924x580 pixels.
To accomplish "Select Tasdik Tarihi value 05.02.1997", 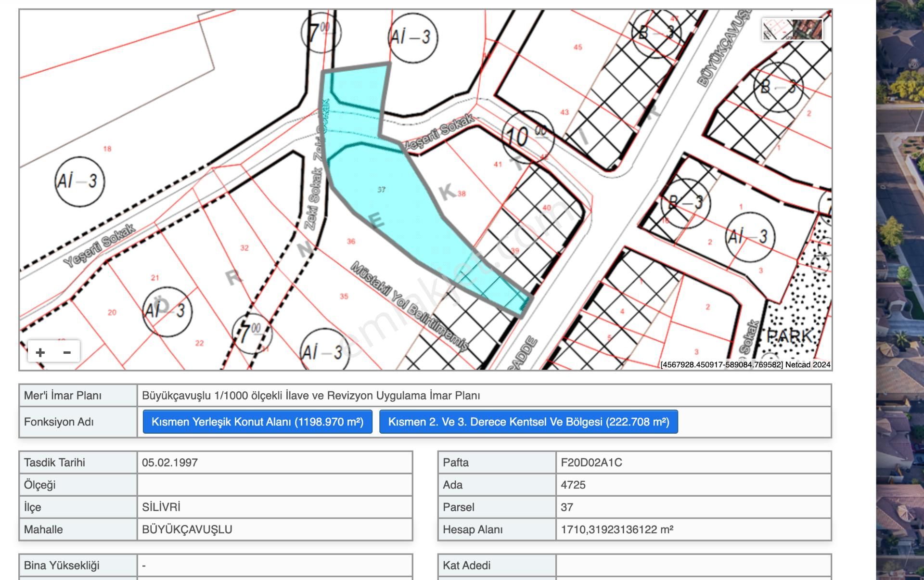I will tap(170, 463).
